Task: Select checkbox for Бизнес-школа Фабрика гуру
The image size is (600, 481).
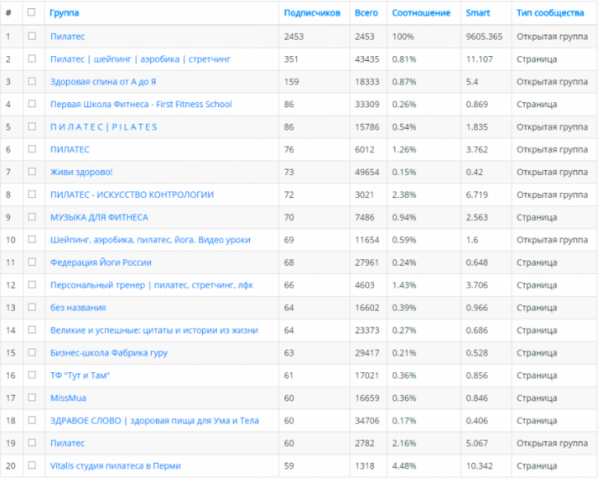Action: tap(32, 352)
